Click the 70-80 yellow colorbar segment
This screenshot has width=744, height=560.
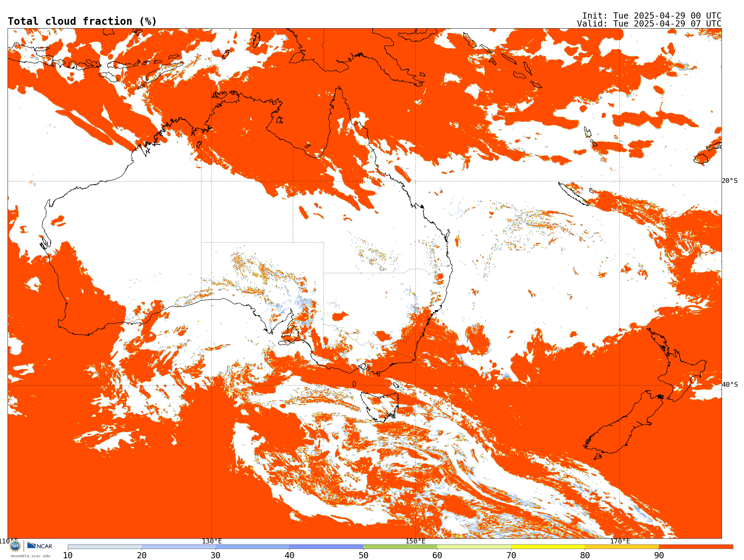[548, 547]
